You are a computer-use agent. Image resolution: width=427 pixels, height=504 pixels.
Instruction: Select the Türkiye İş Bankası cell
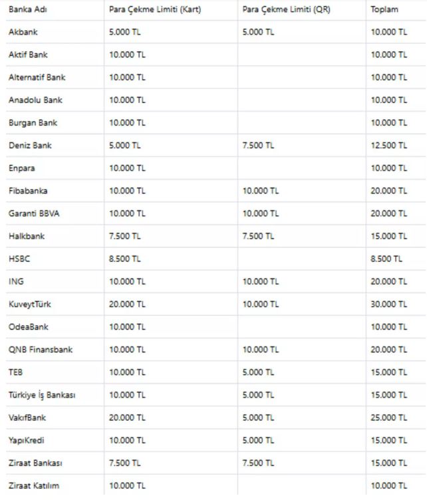pos(42,395)
